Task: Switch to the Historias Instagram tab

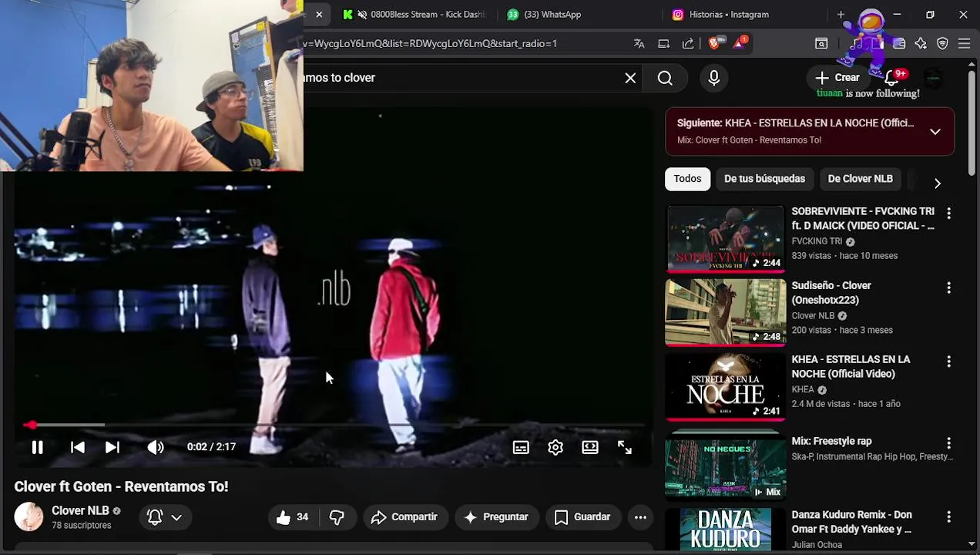Action: click(729, 15)
